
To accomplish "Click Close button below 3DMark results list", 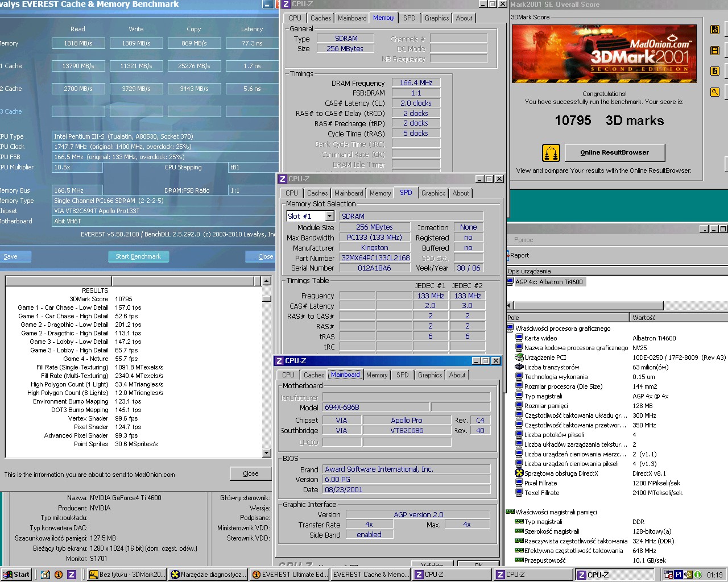I will [250, 473].
